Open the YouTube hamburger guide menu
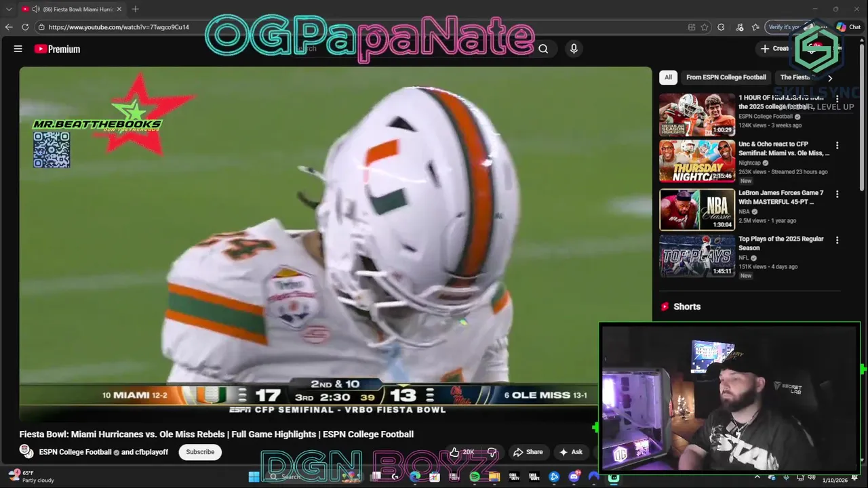 (18, 49)
